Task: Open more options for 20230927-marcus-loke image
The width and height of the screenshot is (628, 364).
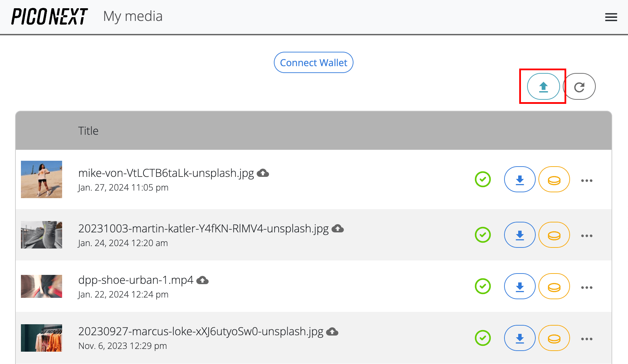Action: [587, 339]
